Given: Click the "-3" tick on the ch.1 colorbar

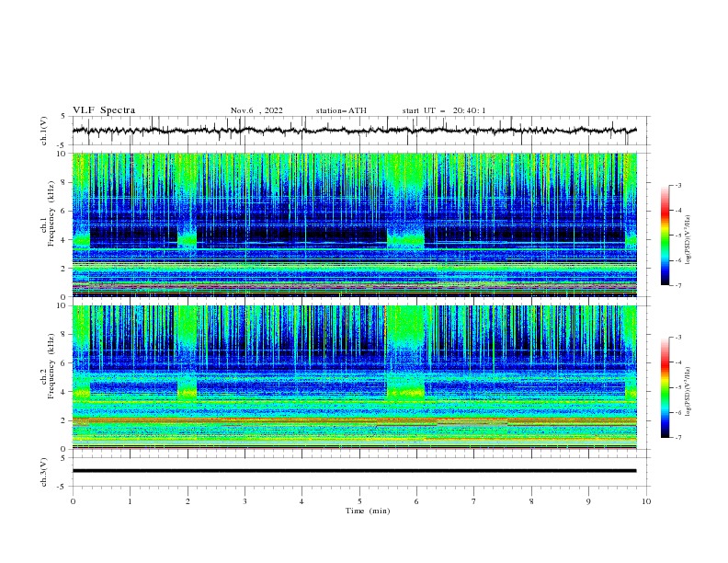Looking at the screenshot, I should coord(677,185).
